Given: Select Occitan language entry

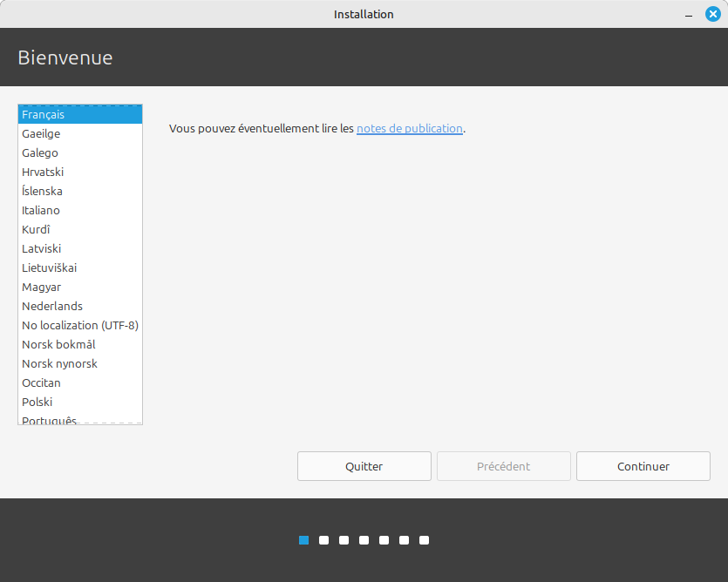Looking at the screenshot, I should (80, 382).
